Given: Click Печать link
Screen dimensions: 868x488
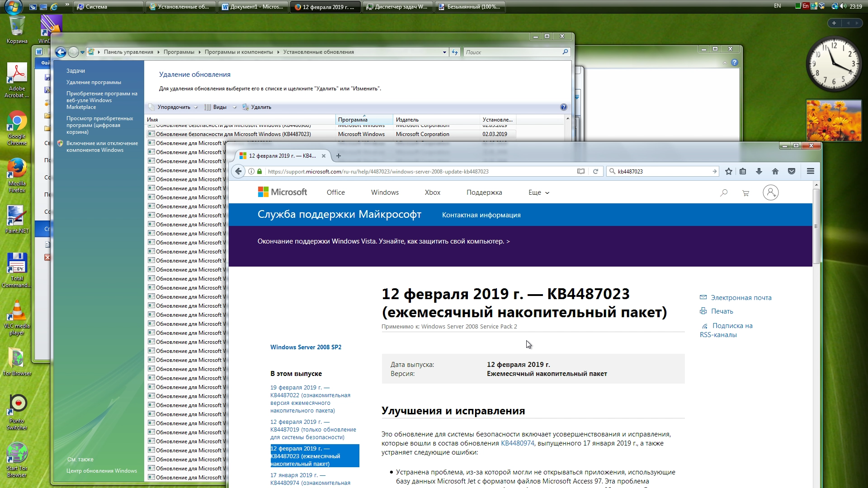Looking at the screenshot, I should coord(717,311).
